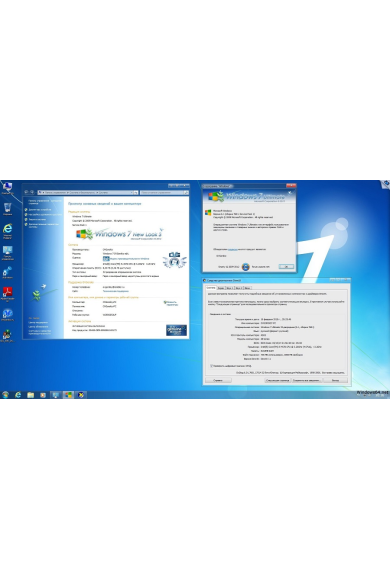Click the Control Panel search field
The image size is (390, 580).
164,192
